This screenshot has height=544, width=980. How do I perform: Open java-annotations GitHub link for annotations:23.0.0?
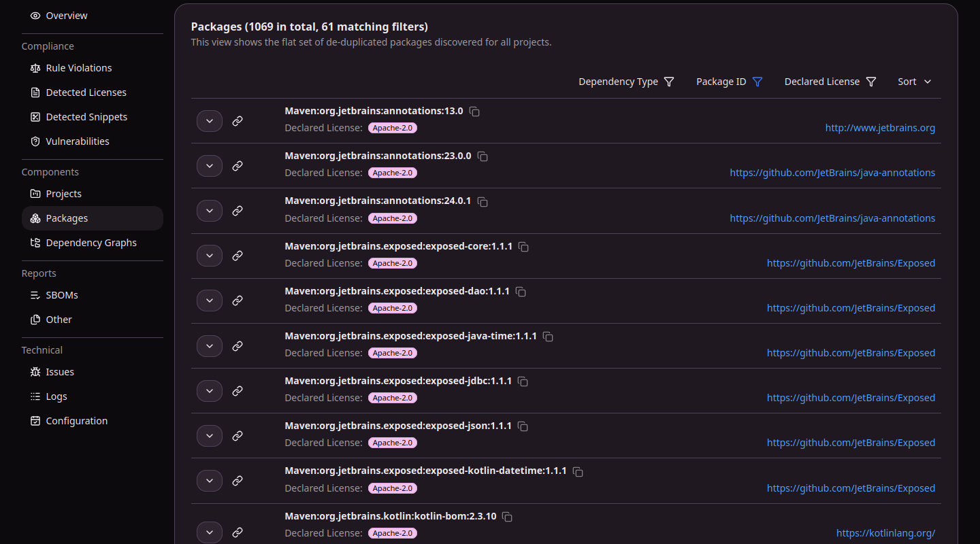[x=832, y=173]
